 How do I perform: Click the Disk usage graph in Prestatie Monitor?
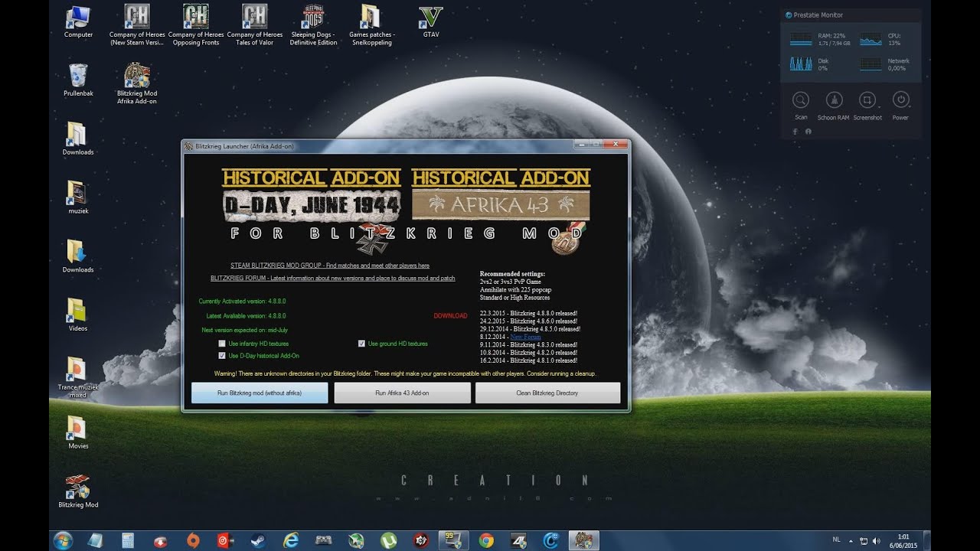(x=801, y=64)
